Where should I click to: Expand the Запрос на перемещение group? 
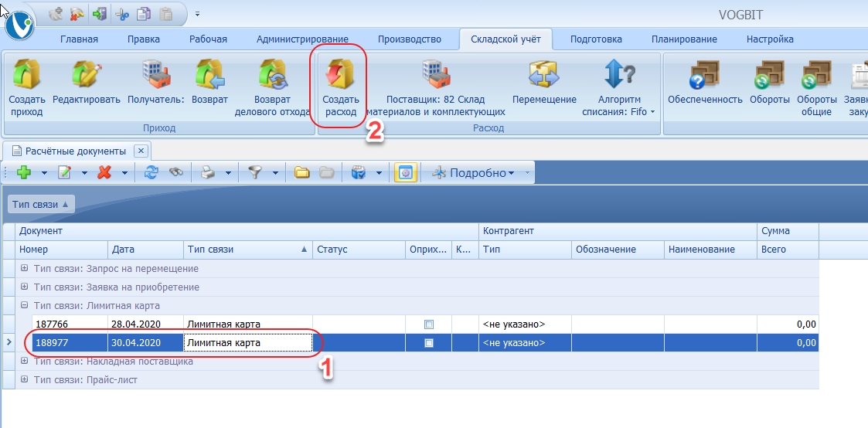(25, 269)
